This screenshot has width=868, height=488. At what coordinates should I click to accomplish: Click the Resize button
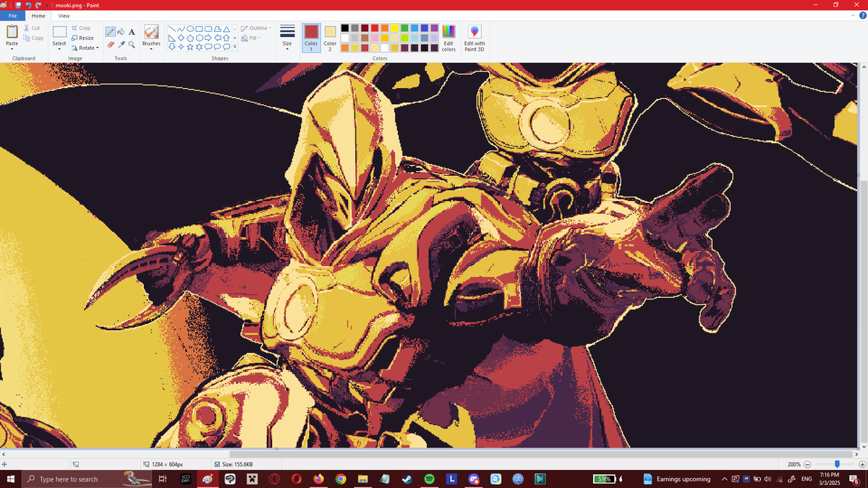coord(82,38)
